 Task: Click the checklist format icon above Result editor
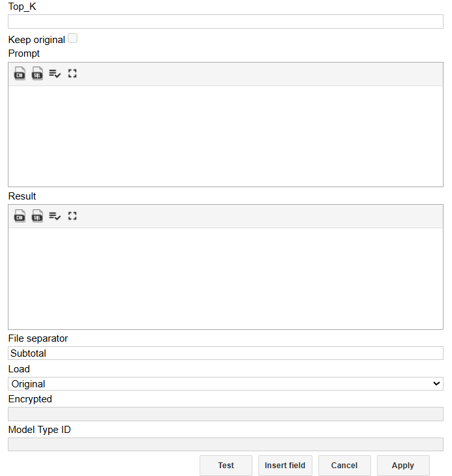point(55,216)
